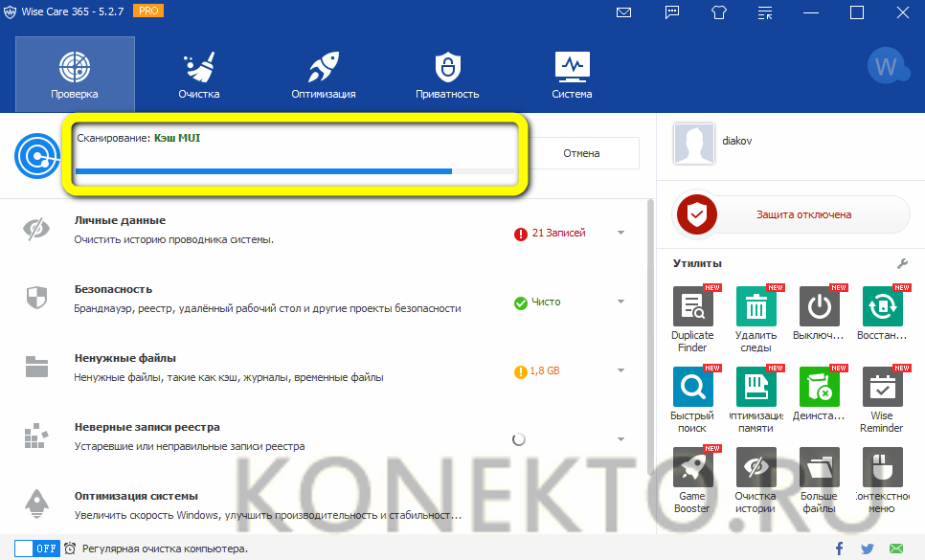Switch to the Очистка tab
Image resolution: width=925 pixels, height=560 pixels.
[x=198, y=75]
